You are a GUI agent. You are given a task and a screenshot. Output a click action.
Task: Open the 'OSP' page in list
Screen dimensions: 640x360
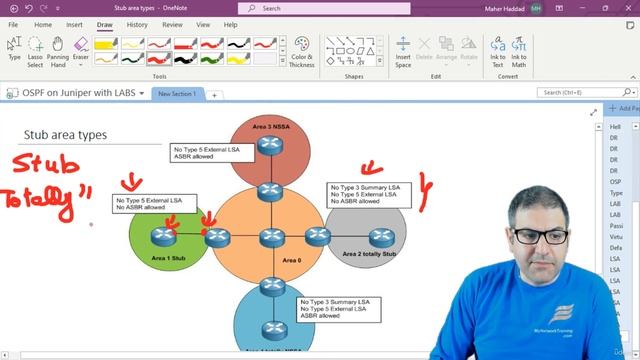[615, 182]
